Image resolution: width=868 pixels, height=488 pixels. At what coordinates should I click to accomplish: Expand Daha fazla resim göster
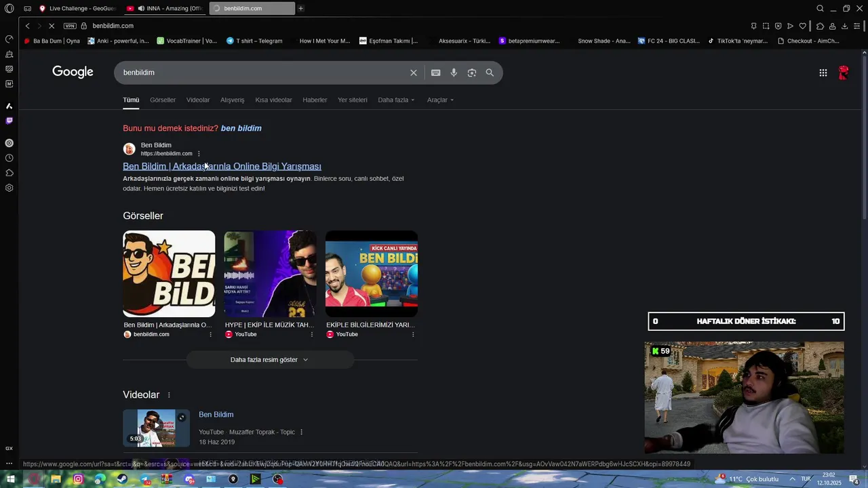tap(270, 360)
